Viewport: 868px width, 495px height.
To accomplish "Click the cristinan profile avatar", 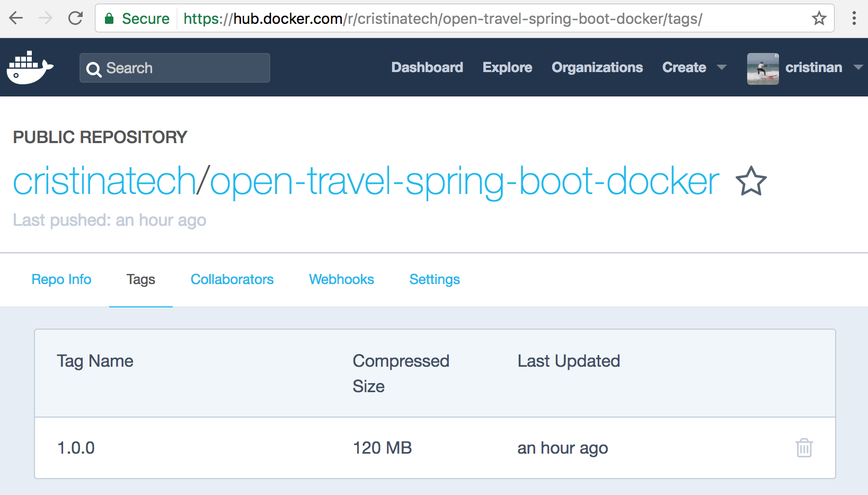I will pos(763,68).
